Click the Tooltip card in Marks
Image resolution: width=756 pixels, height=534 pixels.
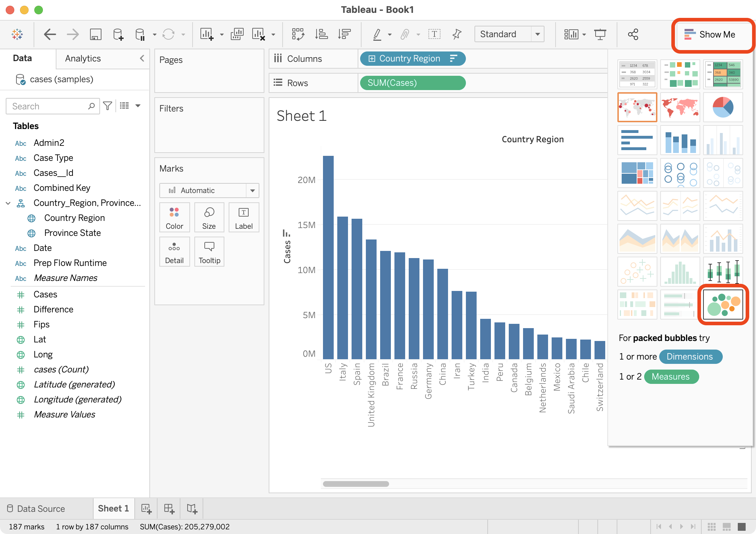coord(209,252)
